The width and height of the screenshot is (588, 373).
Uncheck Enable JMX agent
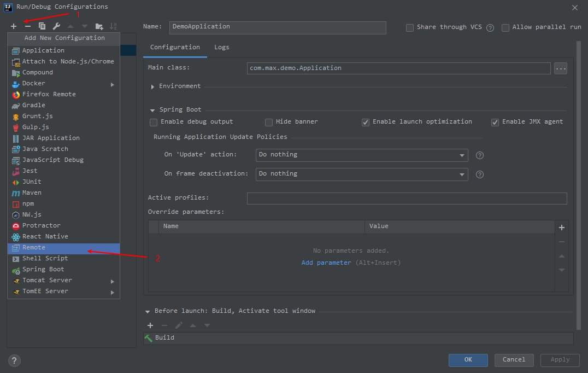[495, 123]
